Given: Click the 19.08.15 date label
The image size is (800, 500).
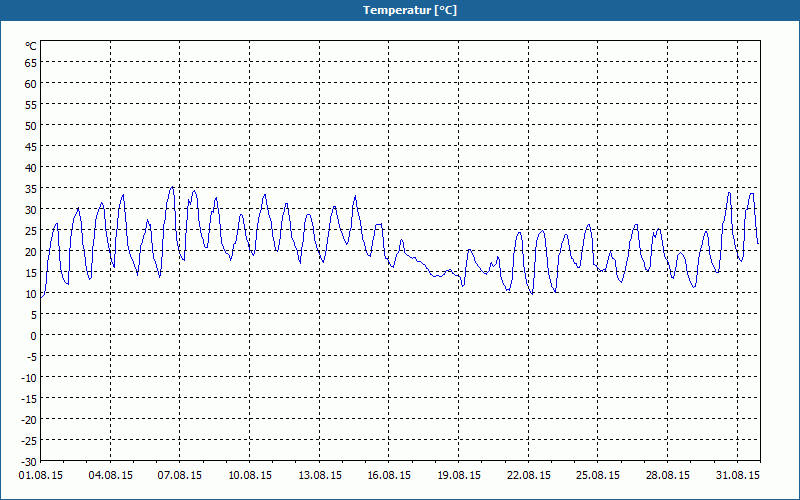Looking at the screenshot, I should 459,476.
